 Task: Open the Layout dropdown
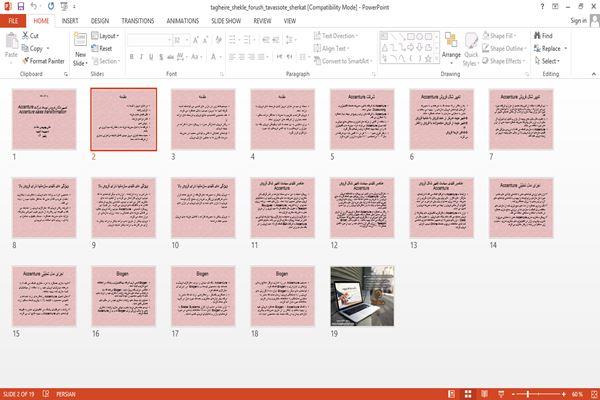point(105,36)
